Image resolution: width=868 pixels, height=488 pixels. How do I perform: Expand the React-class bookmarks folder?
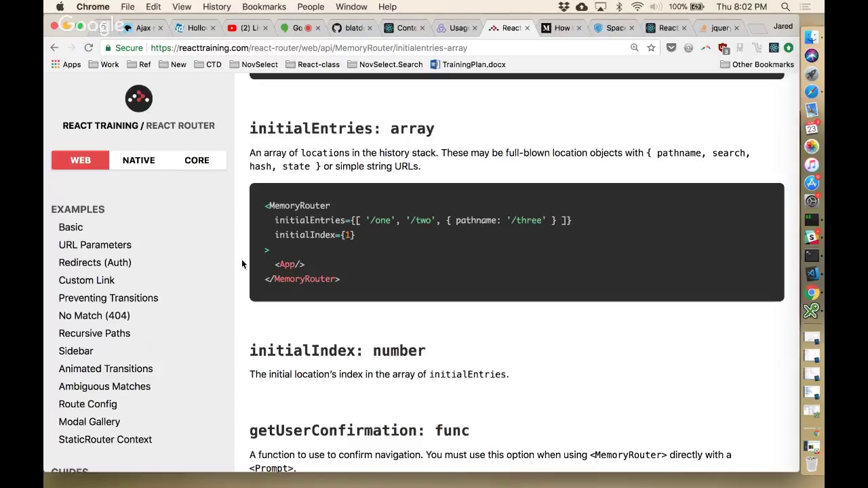[x=313, y=64]
